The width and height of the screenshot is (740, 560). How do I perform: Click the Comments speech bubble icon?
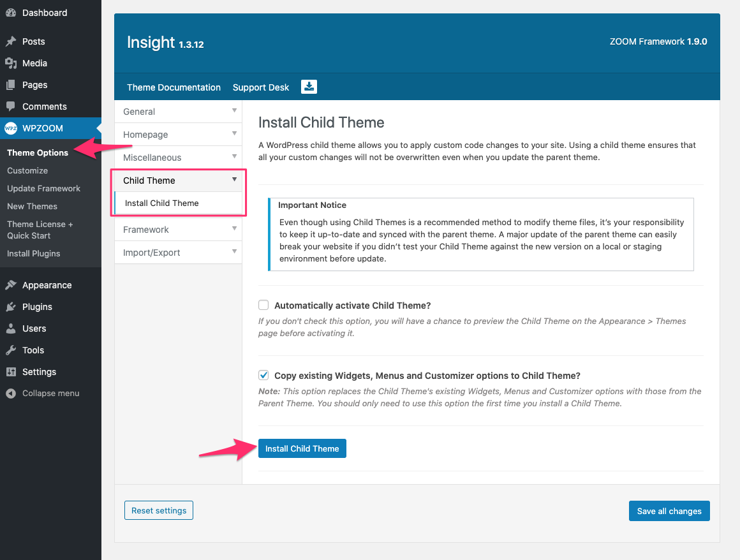[x=11, y=107]
